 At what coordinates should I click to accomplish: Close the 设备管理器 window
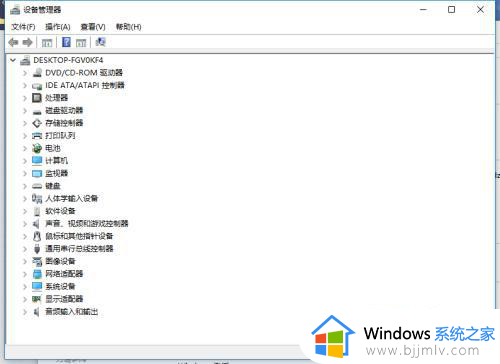[x=480, y=10]
